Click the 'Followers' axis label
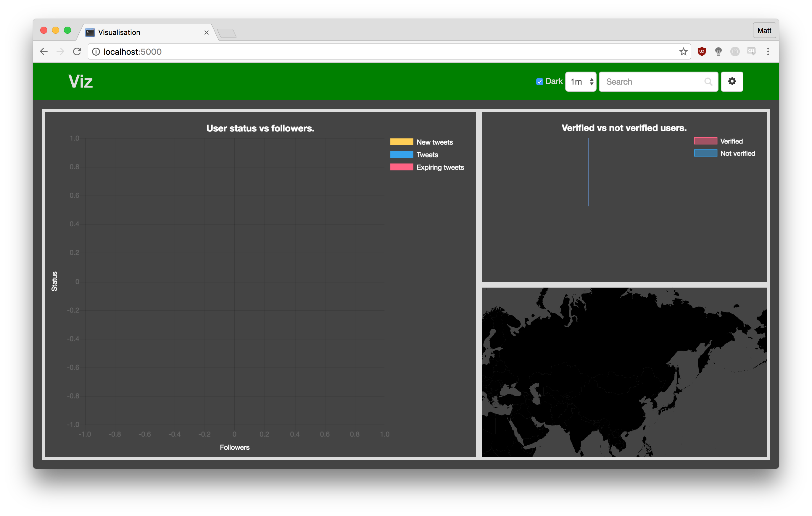This screenshot has height=516, width=812. (x=235, y=447)
